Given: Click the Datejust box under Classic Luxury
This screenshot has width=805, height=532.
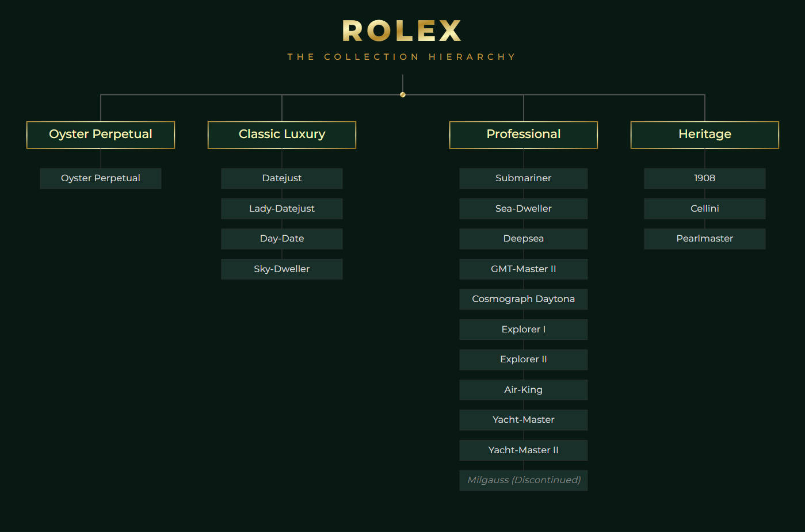Looking at the screenshot, I should tap(281, 178).
